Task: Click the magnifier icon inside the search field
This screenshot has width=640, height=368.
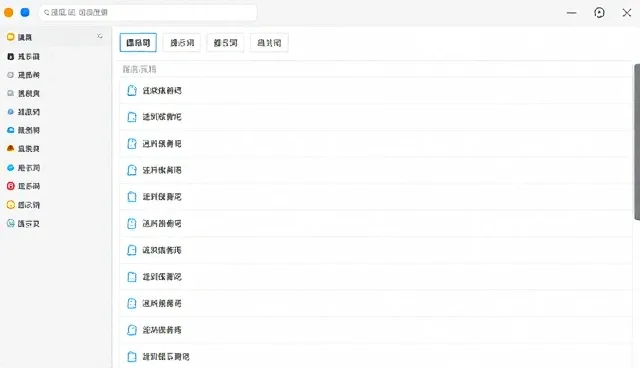Action: coord(47,13)
